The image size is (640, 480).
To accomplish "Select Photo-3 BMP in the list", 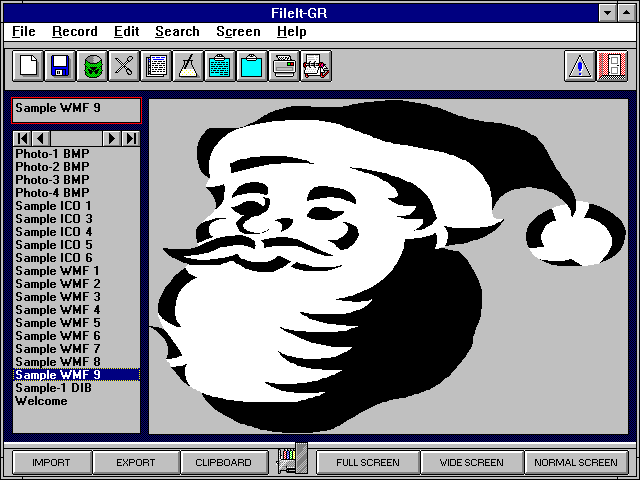I will pos(52,180).
